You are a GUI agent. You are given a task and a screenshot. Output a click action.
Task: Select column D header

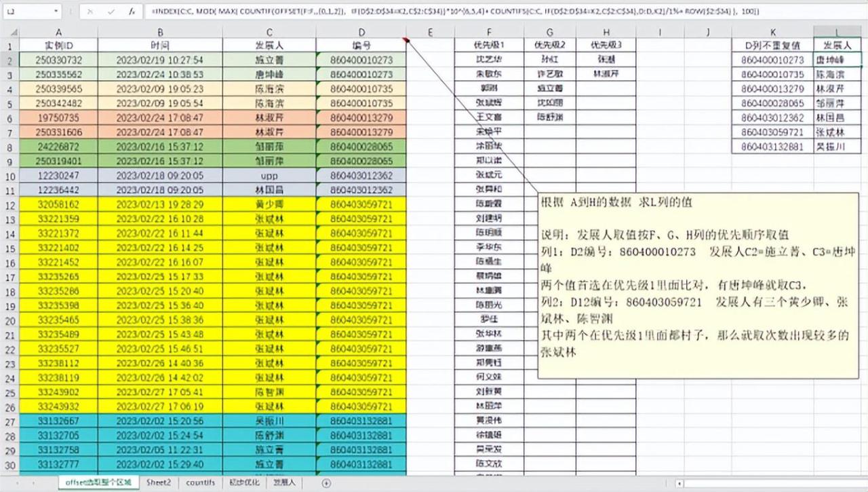click(361, 32)
